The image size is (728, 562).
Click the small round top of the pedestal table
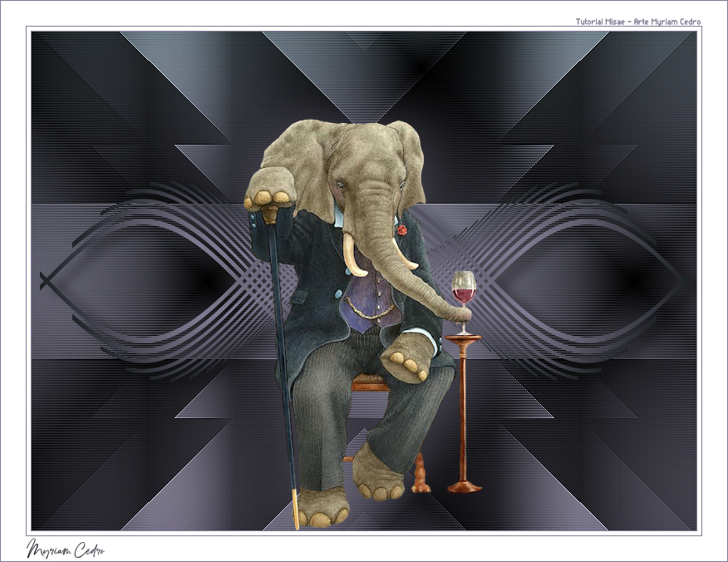(462, 337)
